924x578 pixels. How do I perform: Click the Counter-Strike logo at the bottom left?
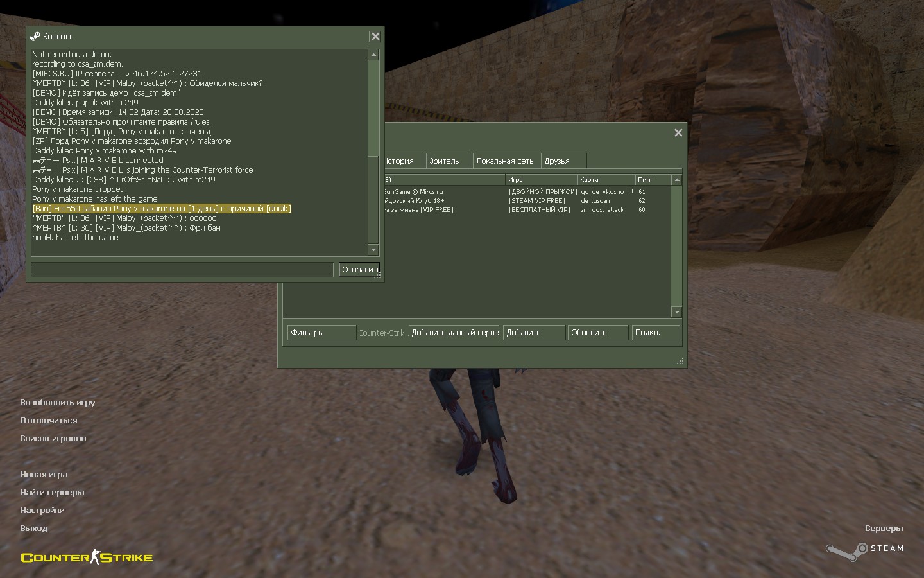pyautogui.click(x=87, y=557)
